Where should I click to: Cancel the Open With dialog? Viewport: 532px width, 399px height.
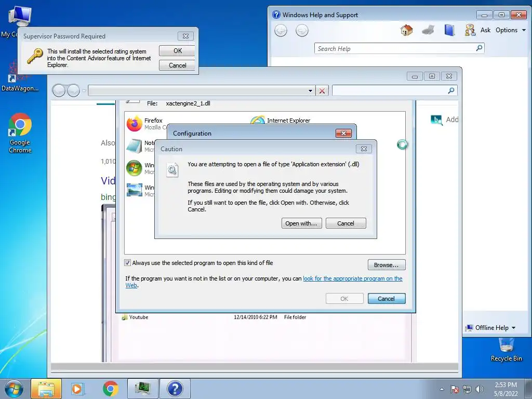(387, 299)
